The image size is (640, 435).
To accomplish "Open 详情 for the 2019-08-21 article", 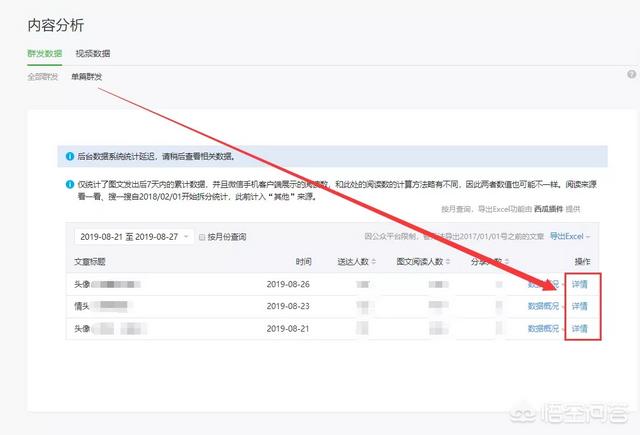I will coord(579,328).
